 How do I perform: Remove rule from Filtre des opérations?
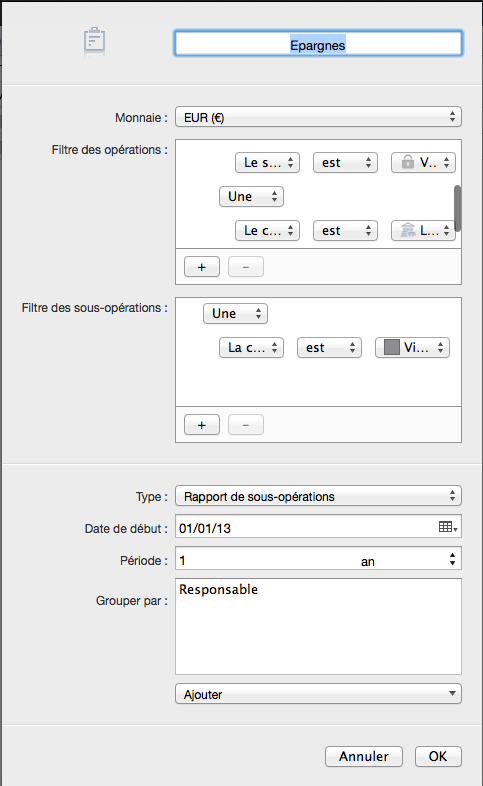tap(246, 267)
